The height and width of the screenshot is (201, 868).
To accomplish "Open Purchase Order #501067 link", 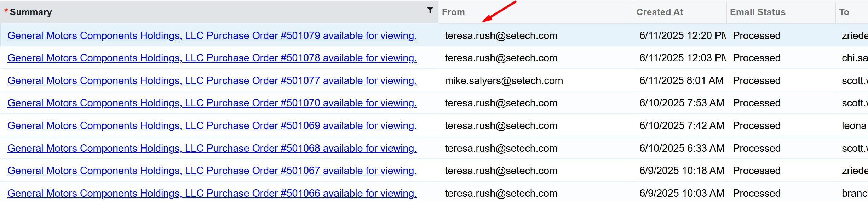I will coord(212,171).
